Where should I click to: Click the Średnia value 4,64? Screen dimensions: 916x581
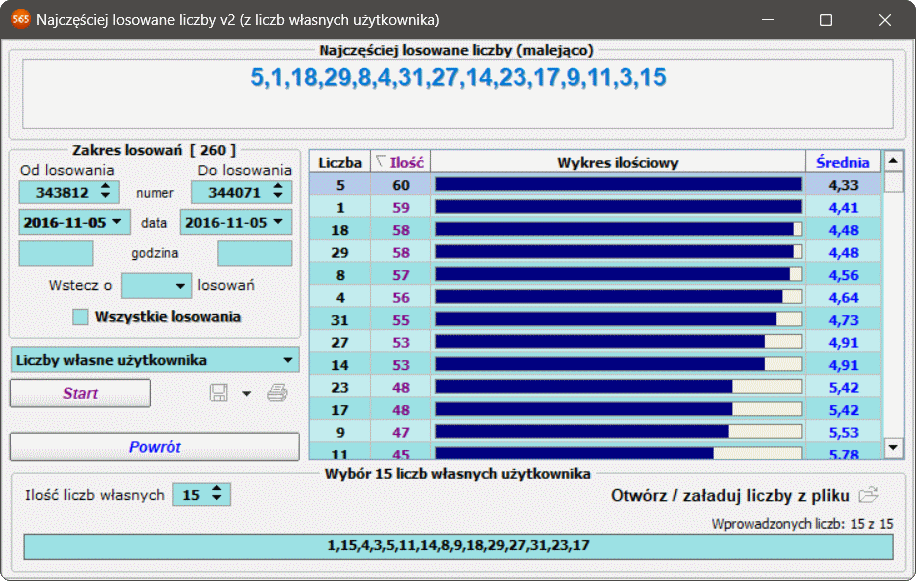coord(843,297)
